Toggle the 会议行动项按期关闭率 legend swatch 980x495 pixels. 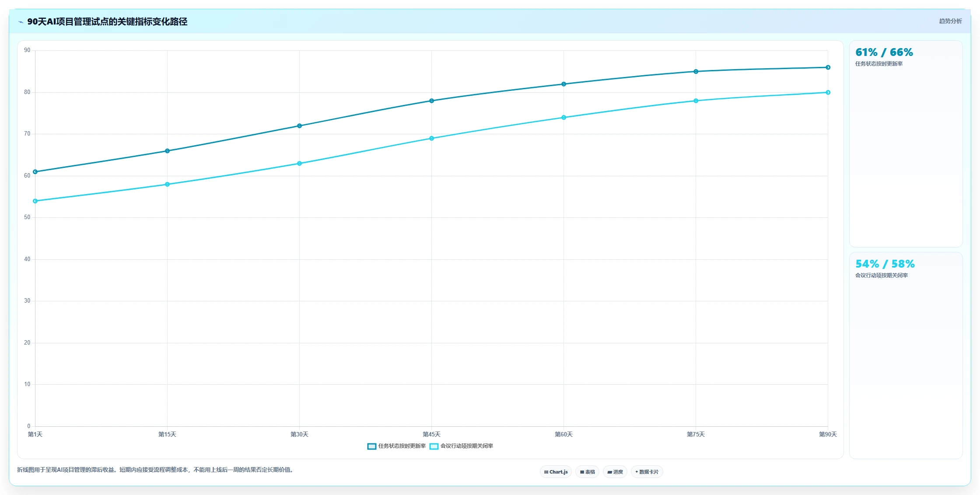[x=434, y=446]
